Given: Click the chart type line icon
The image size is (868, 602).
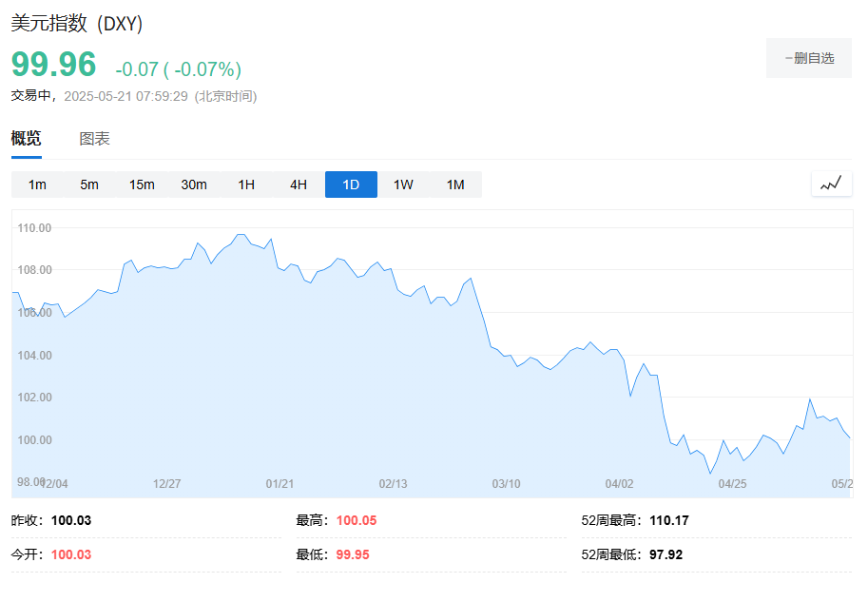Looking at the screenshot, I should pyautogui.click(x=831, y=184).
